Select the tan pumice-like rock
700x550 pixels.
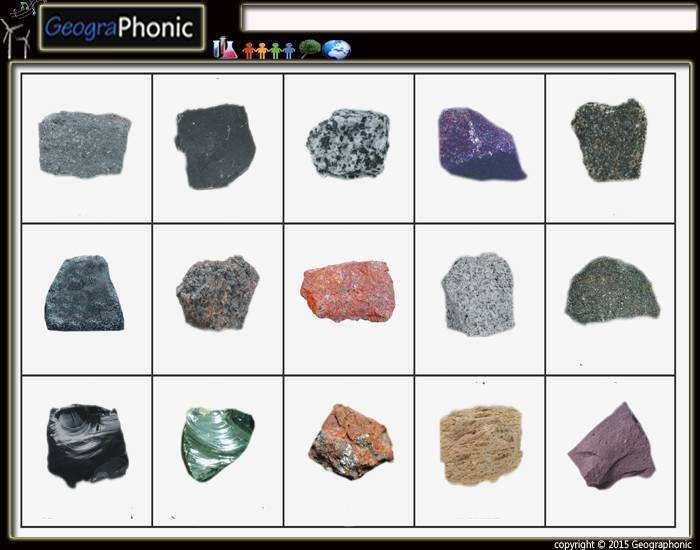click(x=481, y=445)
